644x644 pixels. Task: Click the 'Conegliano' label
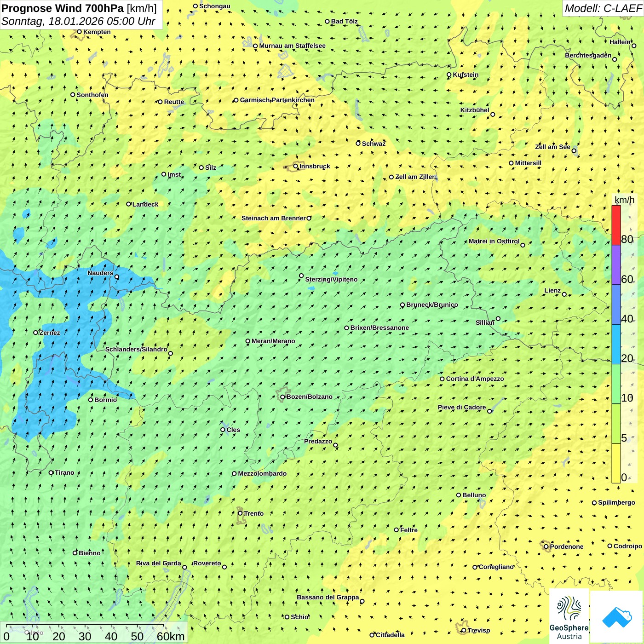coord(496,567)
